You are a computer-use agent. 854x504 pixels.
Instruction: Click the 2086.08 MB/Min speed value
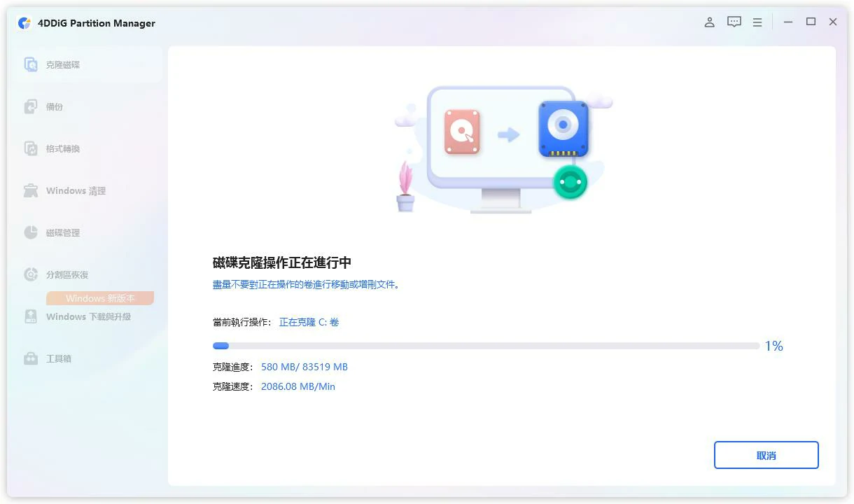[x=298, y=386]
